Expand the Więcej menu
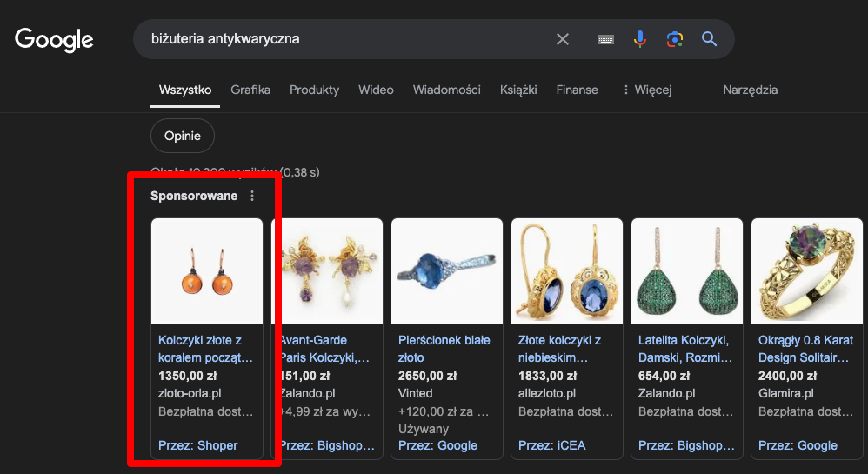This screenshot has height=474, width=868. 647,90
